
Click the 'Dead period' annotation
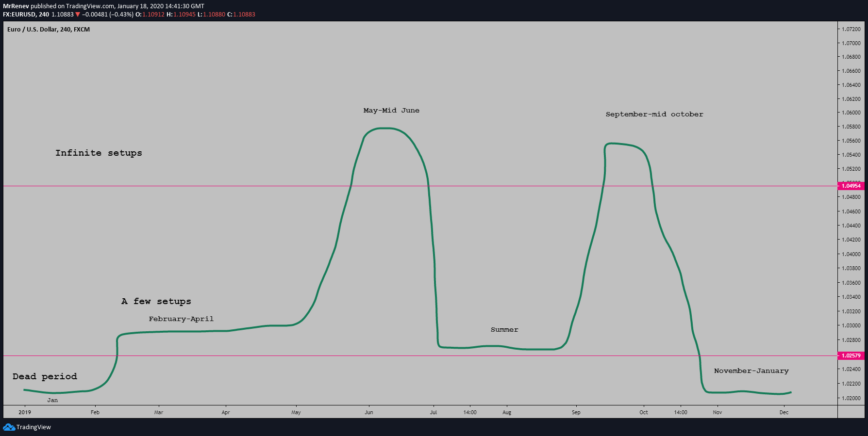click(x=45, y=376)
